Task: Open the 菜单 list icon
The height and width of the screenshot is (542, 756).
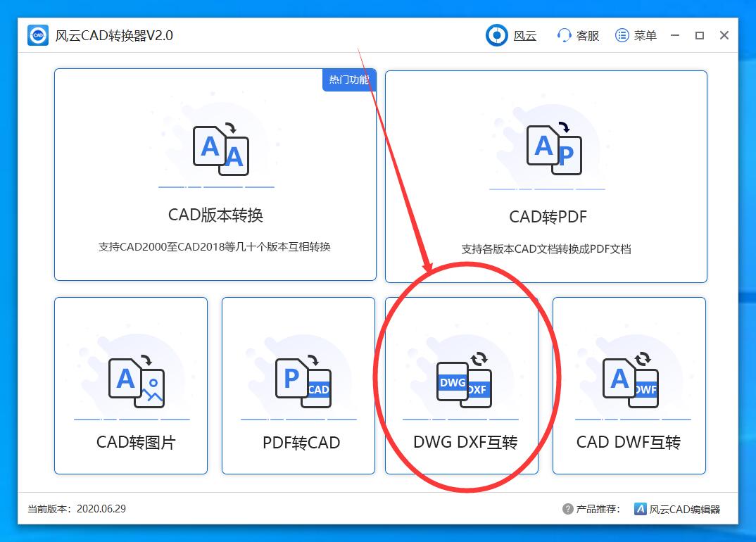Action: [622, 35]
